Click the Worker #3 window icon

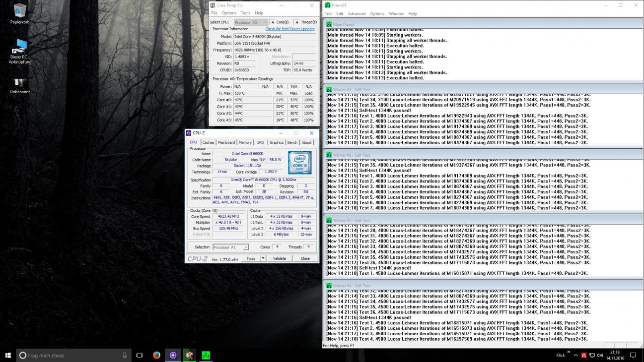(329, 220)
